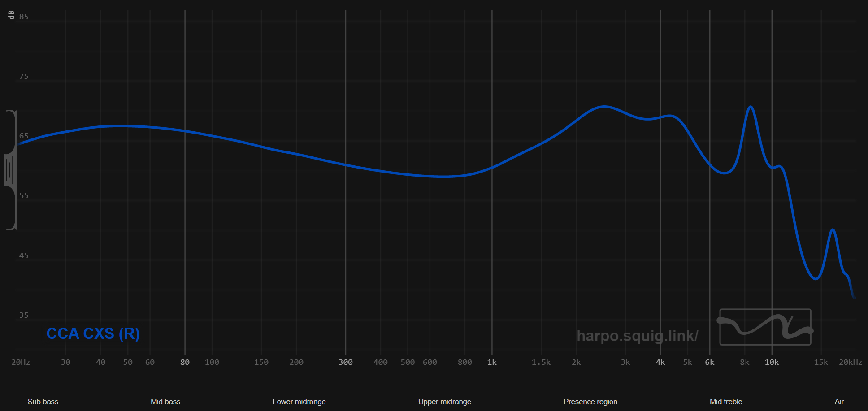The width and height of the screenshot is (868, 411).
Task: Click the Mid treble region label
Action: pos(726,402)
